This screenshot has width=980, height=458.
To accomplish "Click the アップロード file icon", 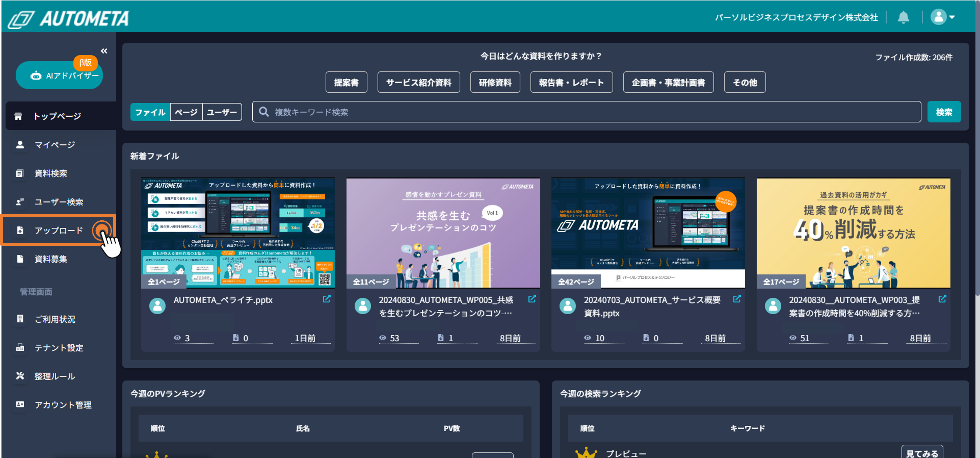I will coord(20,230).
